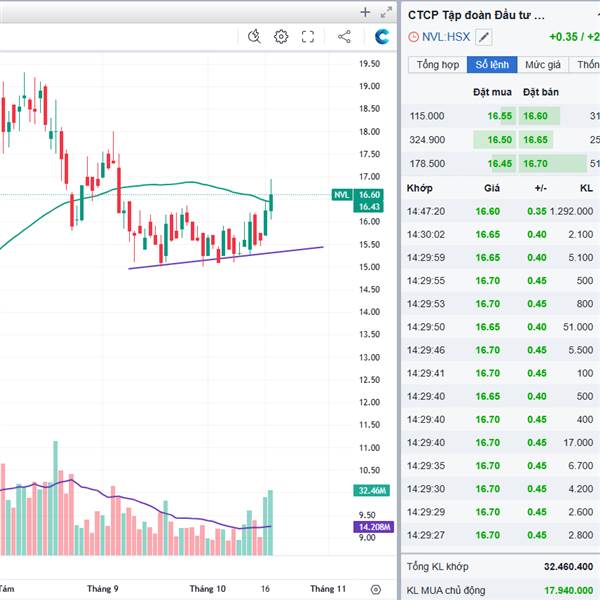Enter fullscreen chart mode
Screen dimensions: 600x600
tap(308, 37)
